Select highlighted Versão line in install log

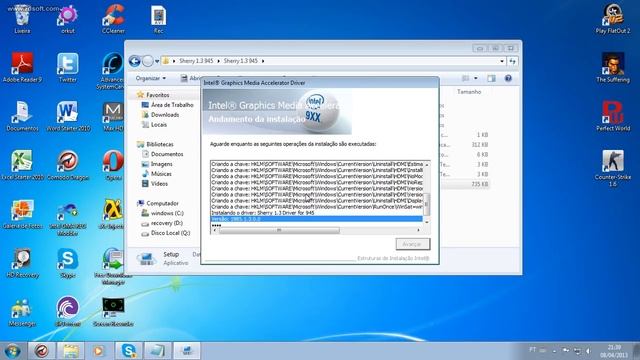316,219
